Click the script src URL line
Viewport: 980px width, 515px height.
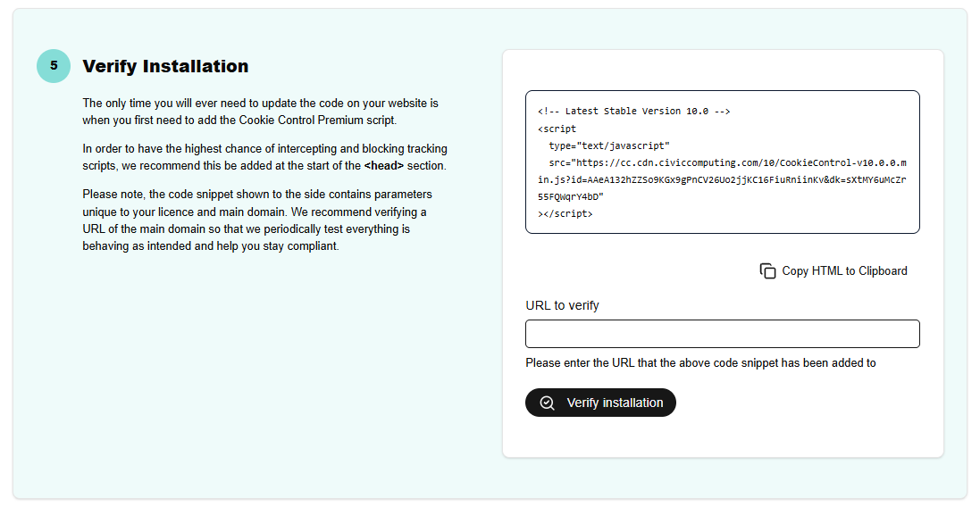coord(727,163)
